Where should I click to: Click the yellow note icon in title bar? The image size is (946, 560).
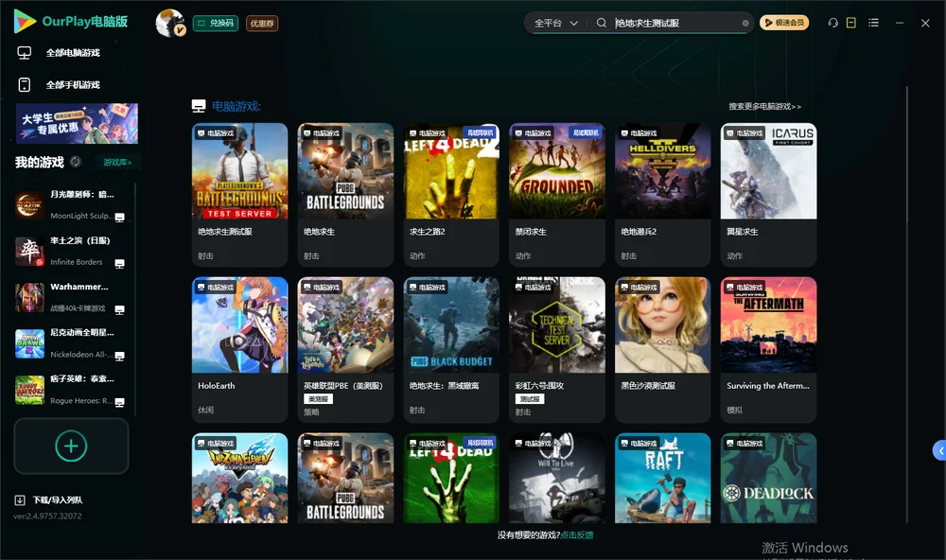tap(851, 23)
